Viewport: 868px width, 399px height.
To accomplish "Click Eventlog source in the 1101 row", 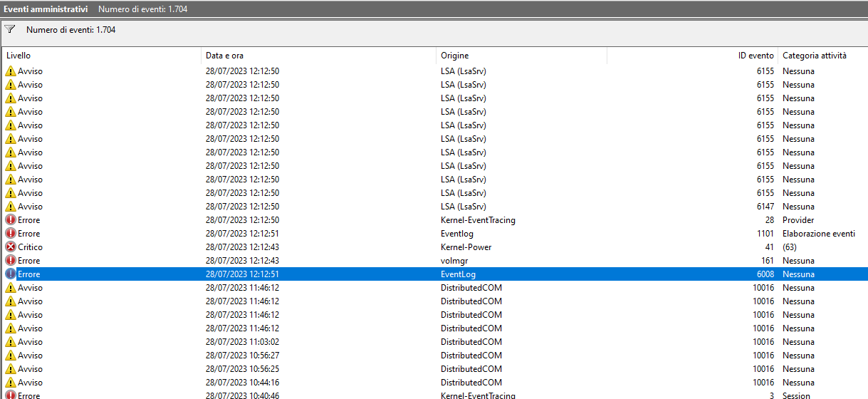I will coord(457,234).
